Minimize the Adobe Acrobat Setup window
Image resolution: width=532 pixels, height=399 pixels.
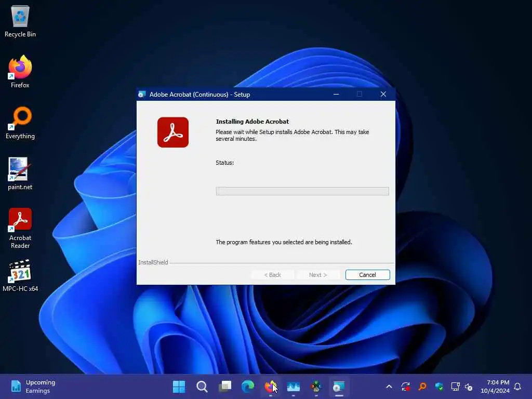click(336, 95)
